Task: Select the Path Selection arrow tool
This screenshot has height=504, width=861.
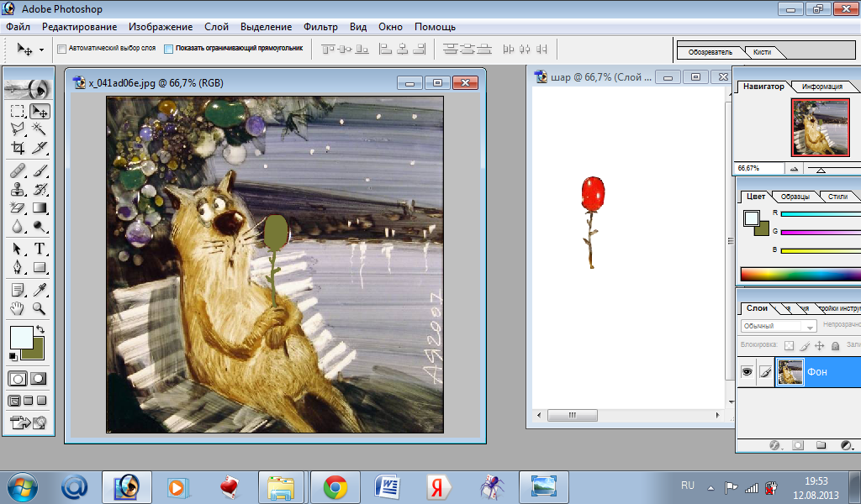Action: (18, 249)
